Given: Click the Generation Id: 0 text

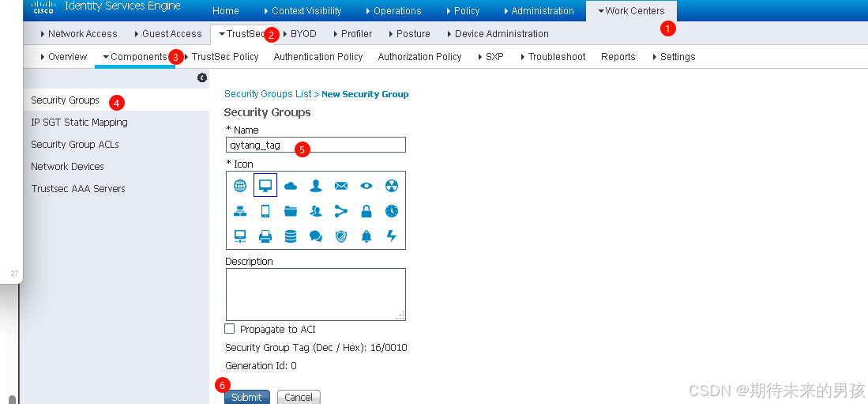Looking at the screenshot, I should pyautogui.click(x=261, y=366).
